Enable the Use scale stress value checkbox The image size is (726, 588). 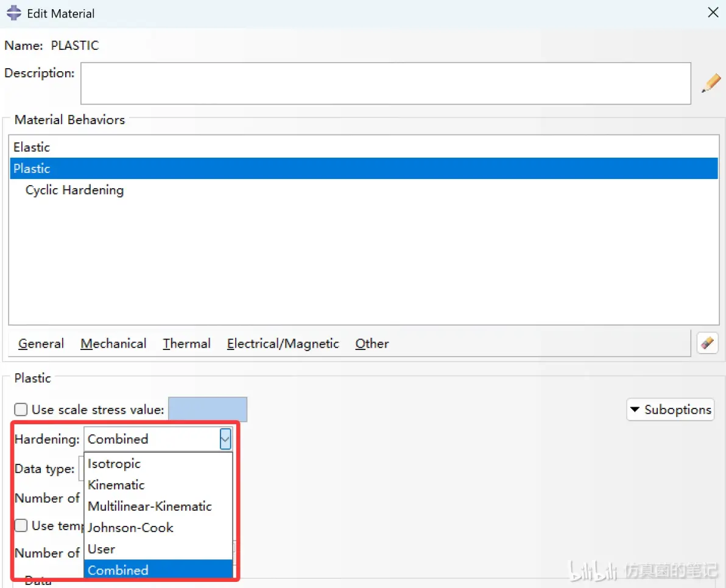21,410
